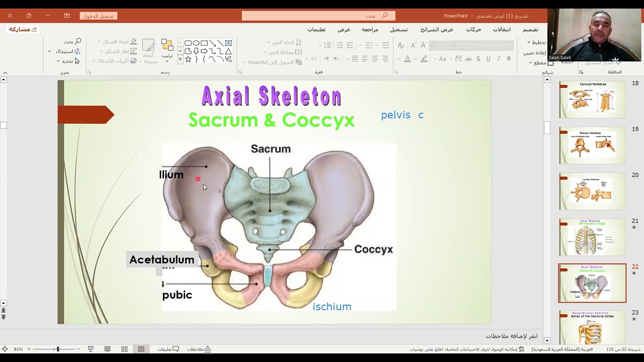
Task: Open the Layout (تخطيط) dropdown
Action: point(536,42)
